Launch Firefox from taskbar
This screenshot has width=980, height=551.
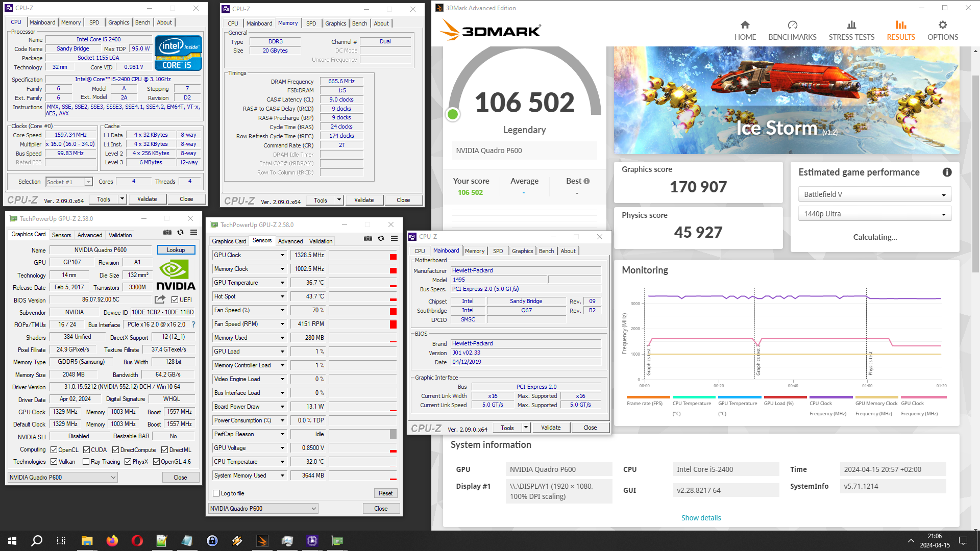[112, 541]
